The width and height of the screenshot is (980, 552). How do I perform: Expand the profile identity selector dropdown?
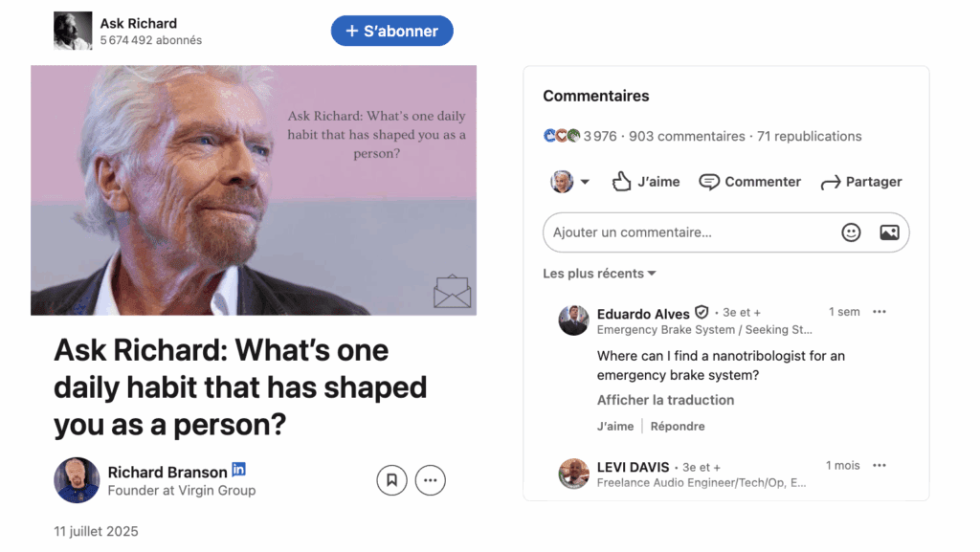coord(570,182)
